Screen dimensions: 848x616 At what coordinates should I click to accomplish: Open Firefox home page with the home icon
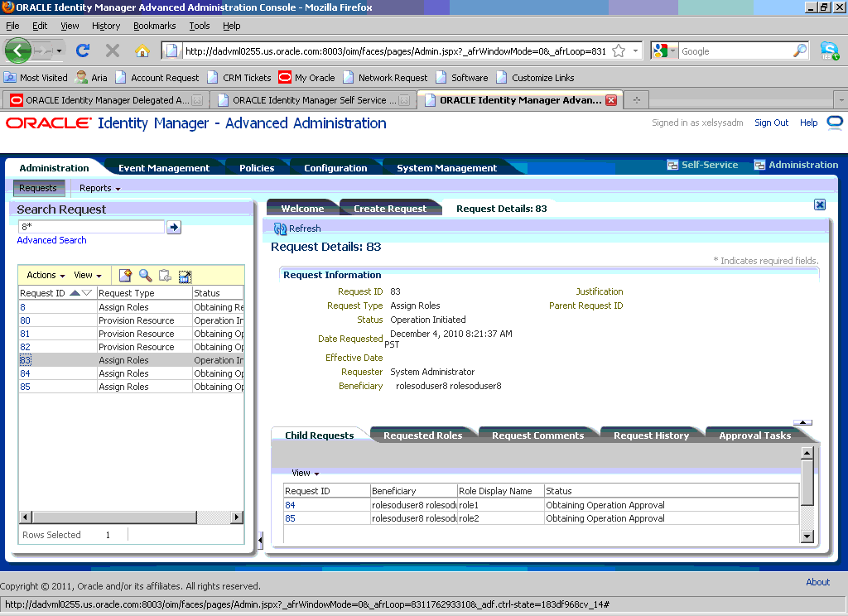point(141,51)
